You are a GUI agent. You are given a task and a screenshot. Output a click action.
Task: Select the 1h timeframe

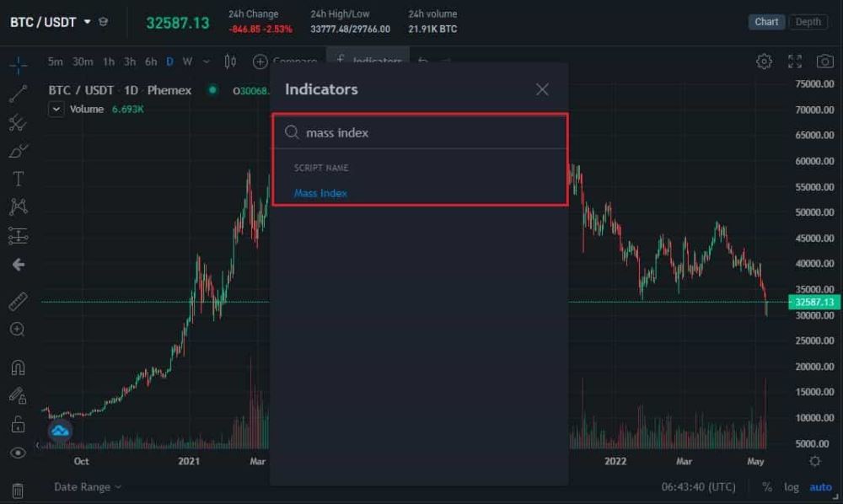point(109,62)
